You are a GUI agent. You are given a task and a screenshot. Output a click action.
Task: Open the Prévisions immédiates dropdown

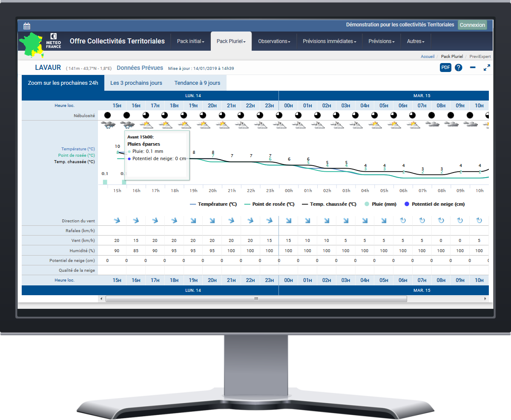pyautogui.click(x=329, y=41)
